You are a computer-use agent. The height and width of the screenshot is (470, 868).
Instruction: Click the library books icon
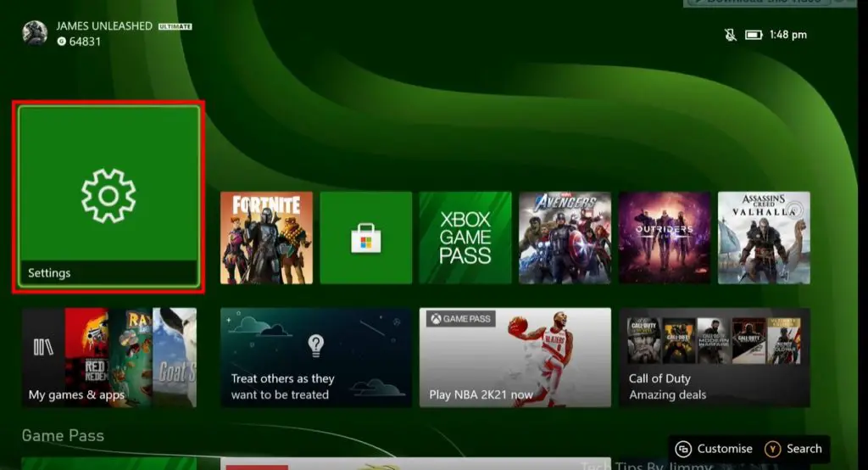point(43,348)
